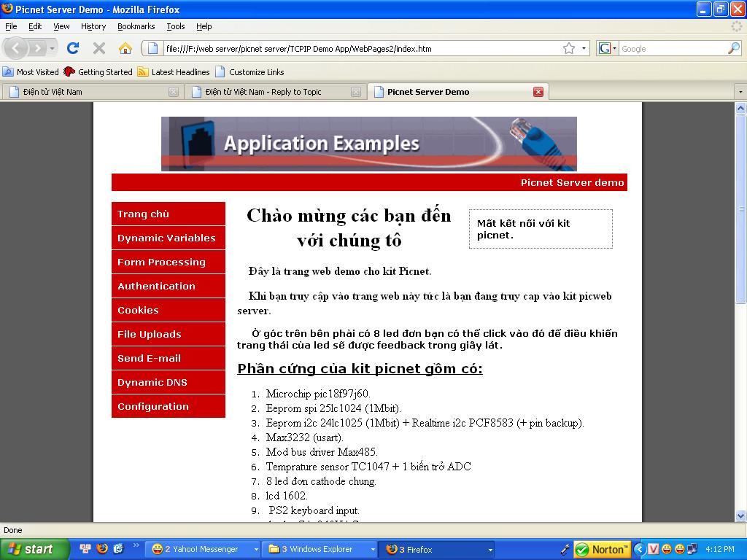Open the Edit menu
This screenshot has width=747, height=560.
point(35,26)
